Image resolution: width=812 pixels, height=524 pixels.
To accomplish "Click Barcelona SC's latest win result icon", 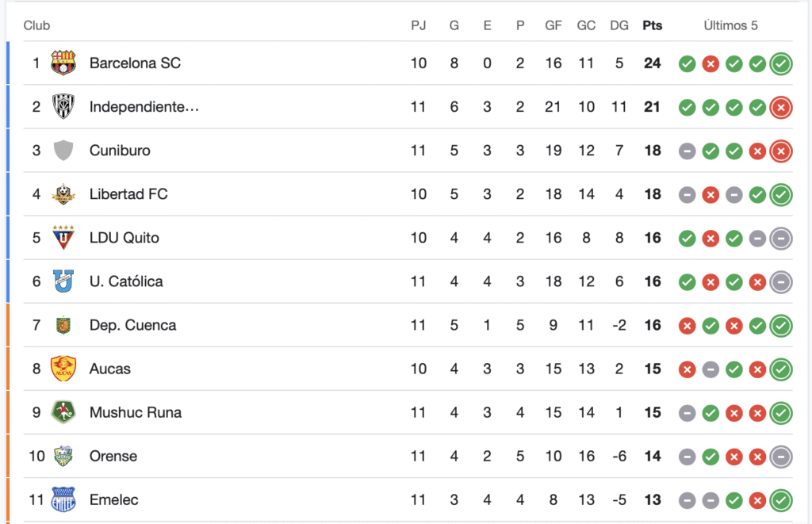I will [x=780, y=63].
